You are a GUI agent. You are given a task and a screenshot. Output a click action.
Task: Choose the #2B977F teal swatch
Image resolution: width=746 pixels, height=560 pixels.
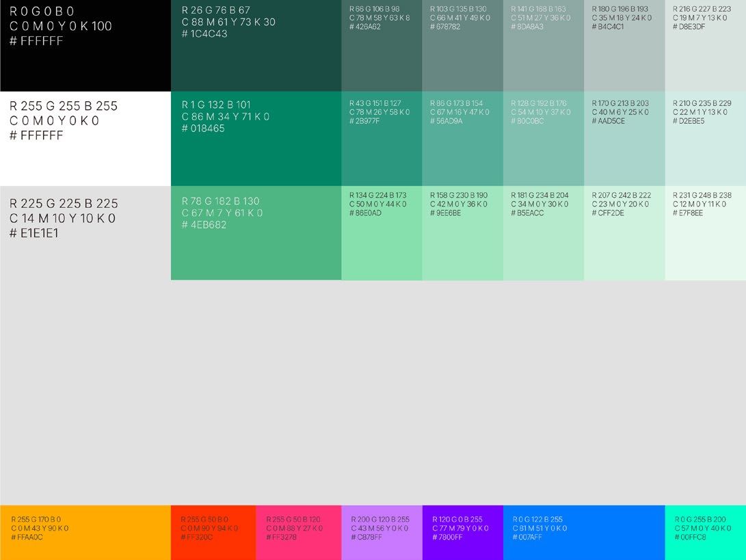pos(382,138)
